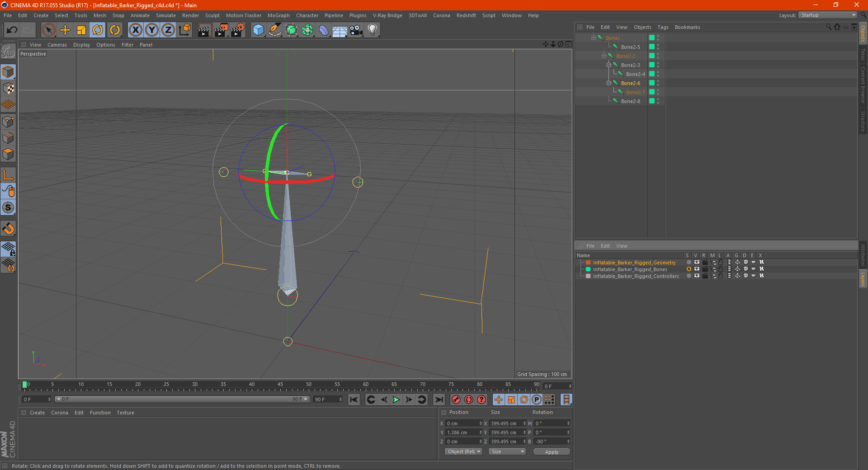Click the Undo arrow icon
The width and height of the screenshot is (868, 470).
(12, 30)
